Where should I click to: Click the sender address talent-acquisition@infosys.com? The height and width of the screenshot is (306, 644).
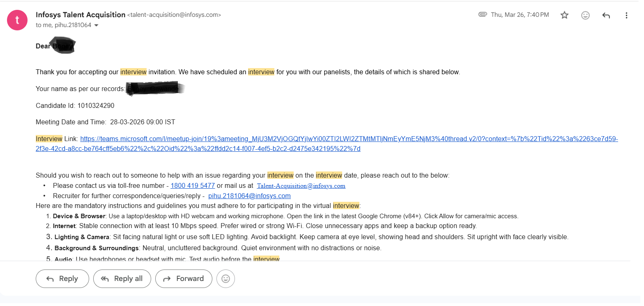pyautogui.click(x=174, y=15)
